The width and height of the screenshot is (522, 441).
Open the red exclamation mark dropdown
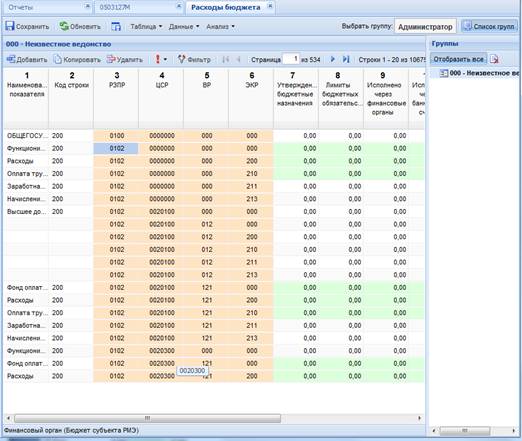click(x=161, y=59)
